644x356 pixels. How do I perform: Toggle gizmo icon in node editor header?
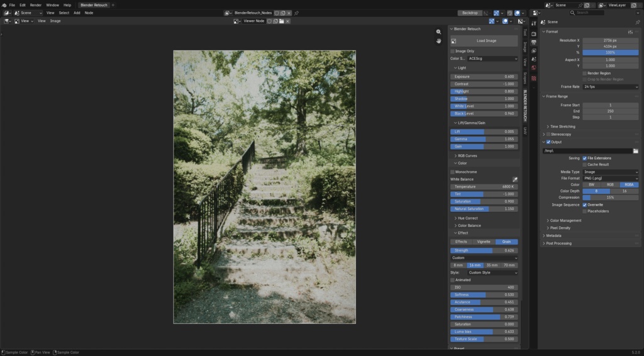coord(496,13)
